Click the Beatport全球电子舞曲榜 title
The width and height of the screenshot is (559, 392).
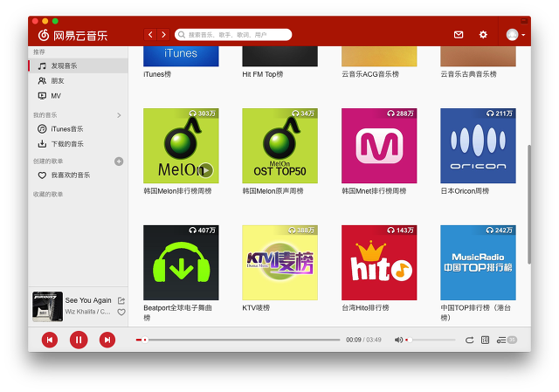(x=178, y=313)
